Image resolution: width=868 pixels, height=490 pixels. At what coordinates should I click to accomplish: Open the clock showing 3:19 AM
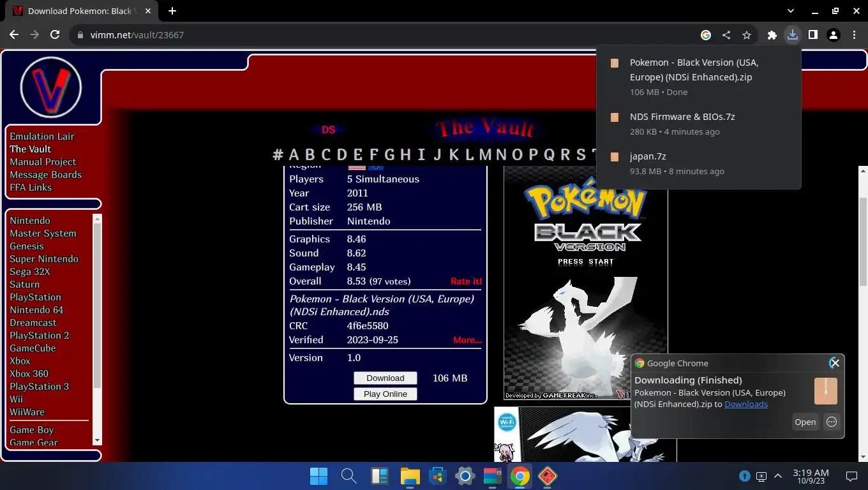[x=811, y=476]
